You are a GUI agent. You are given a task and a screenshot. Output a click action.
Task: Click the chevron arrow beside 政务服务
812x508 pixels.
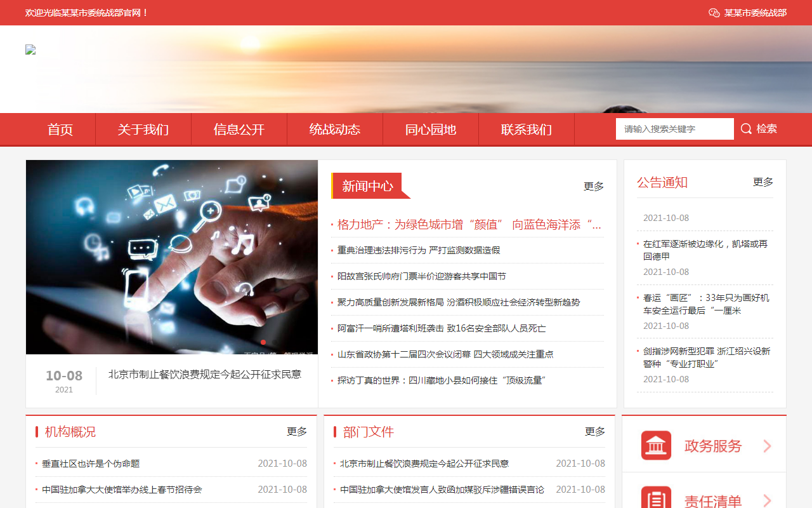[x=767, y=446]
